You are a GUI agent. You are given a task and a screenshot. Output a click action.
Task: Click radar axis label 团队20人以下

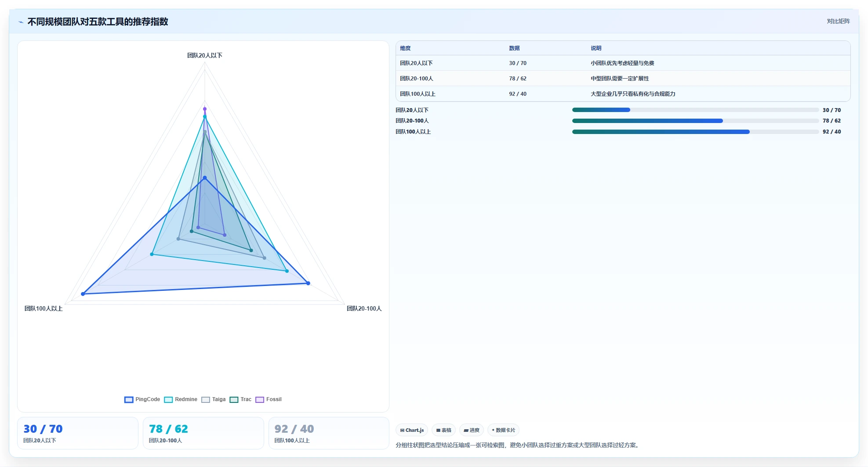205,55
